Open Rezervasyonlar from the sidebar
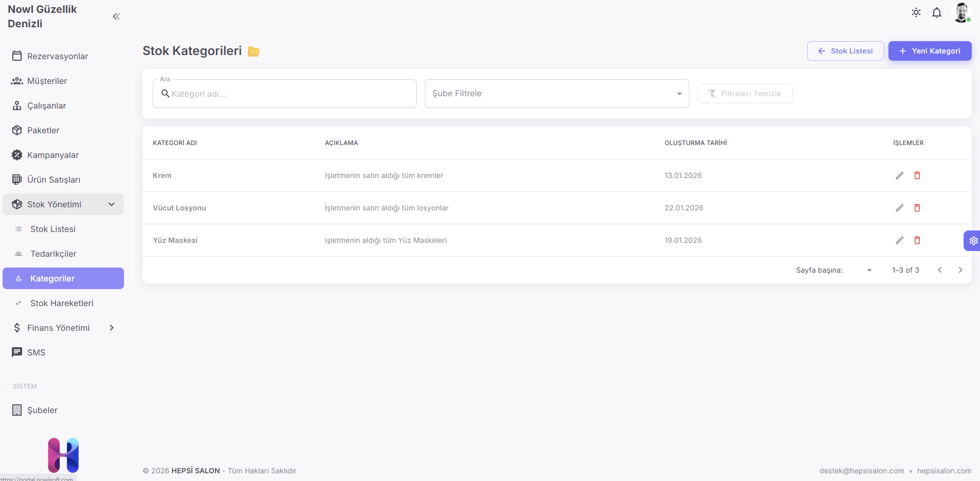Viewport: 980px width, 481px height. pyautogui.click(x=57, y=56)
